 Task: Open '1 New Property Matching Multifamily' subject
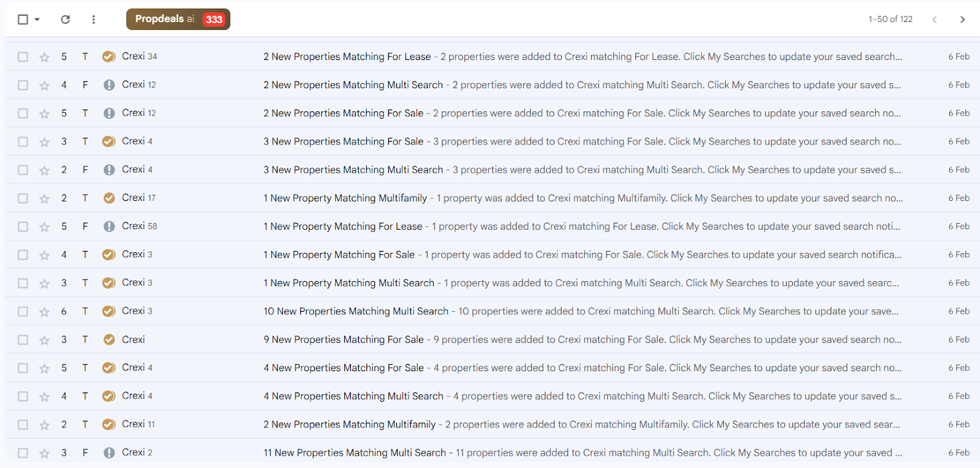point(345,198)
